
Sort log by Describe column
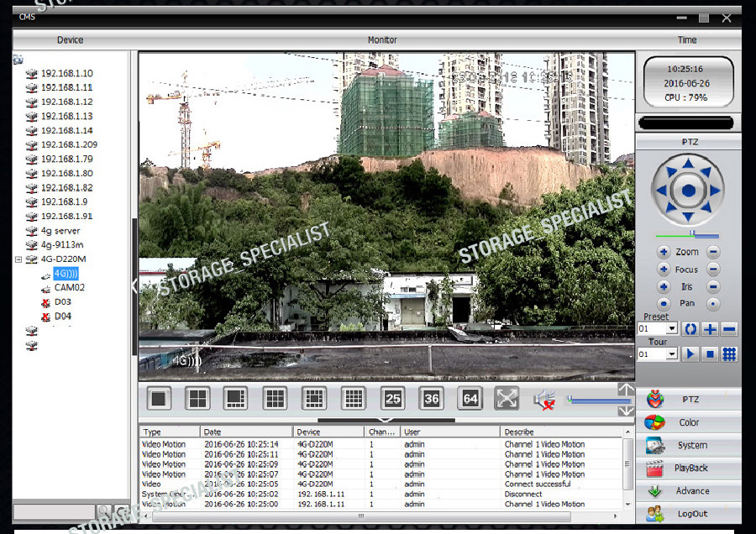click(561, 432)
